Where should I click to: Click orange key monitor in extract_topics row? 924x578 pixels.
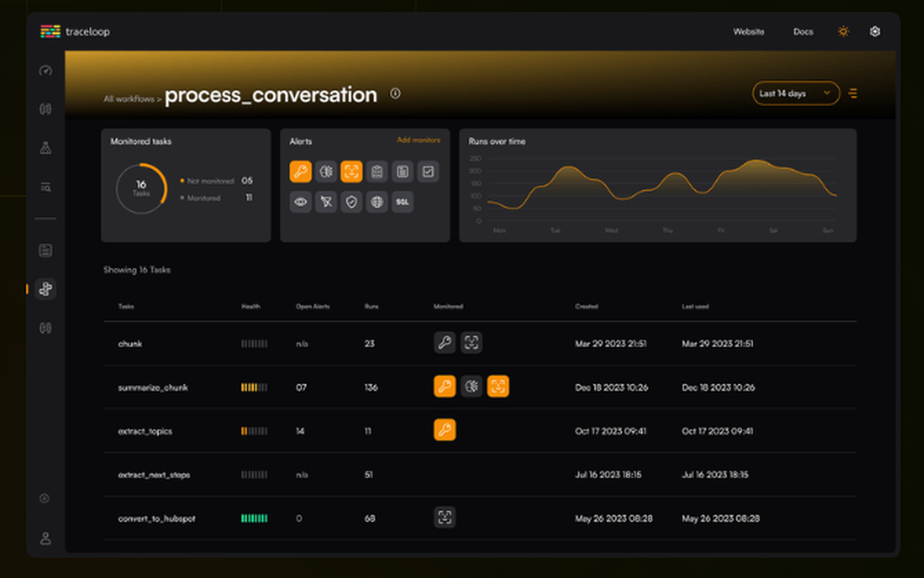[x=444, y=429]
